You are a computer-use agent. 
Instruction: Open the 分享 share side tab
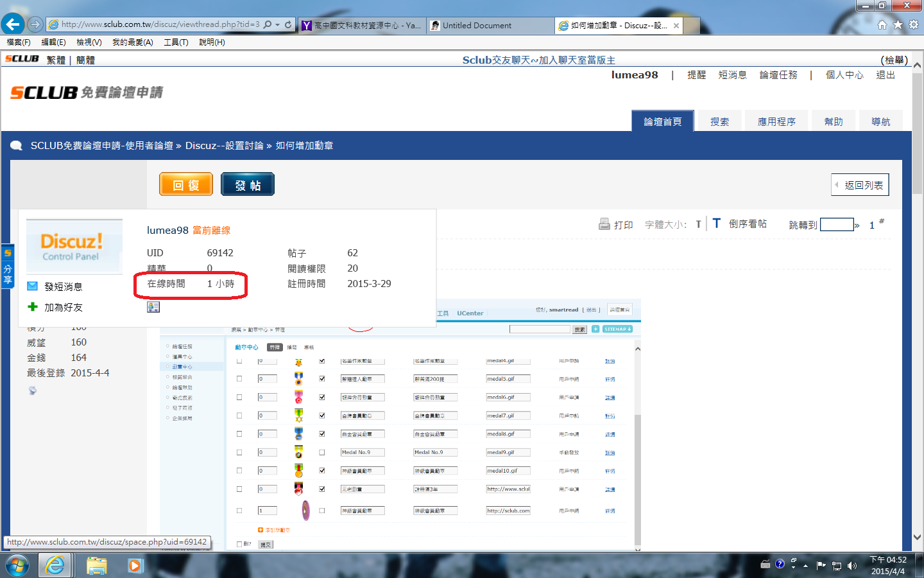click(x=7, y=266)
